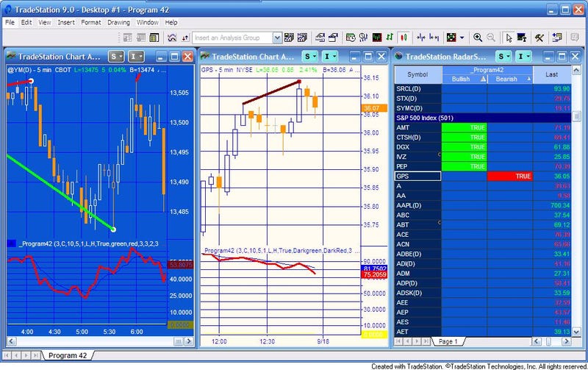Screen dimensions: 588x370
Task: Click the greyed first icon in the main toolbar
Action: point(127,38)
